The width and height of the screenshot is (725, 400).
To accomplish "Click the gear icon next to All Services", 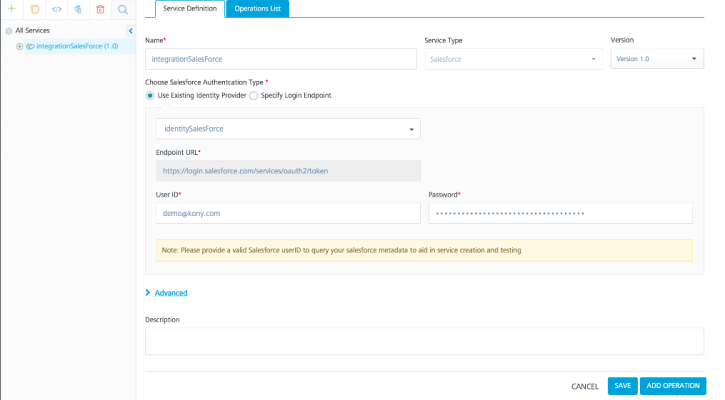I will pyautogui.click(x=9, y=31).
